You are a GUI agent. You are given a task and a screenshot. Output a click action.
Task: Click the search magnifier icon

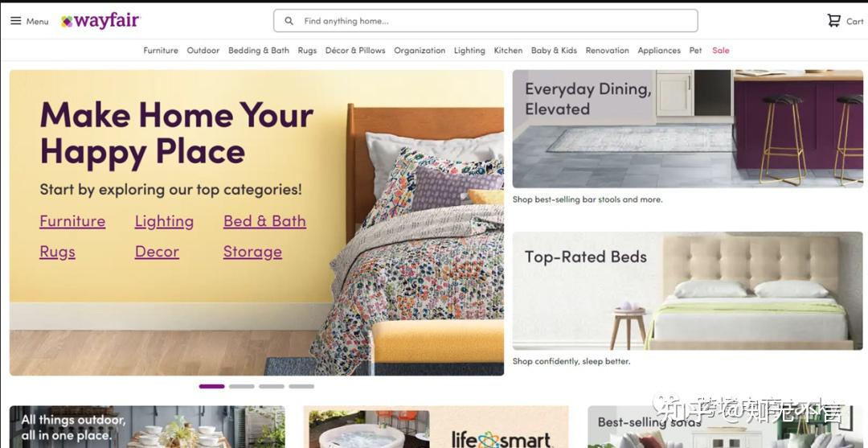pos(289,21)
